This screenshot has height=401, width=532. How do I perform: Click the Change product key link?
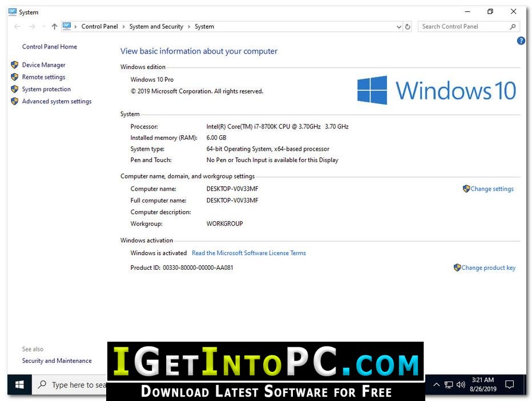pyautogui.click(x=488, y=268)
